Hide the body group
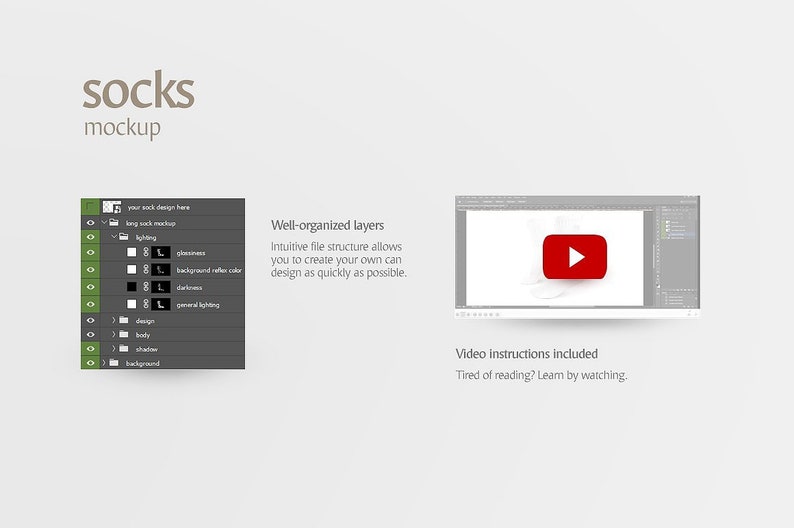This screenshot has height=528, width=794. (90, 335)
